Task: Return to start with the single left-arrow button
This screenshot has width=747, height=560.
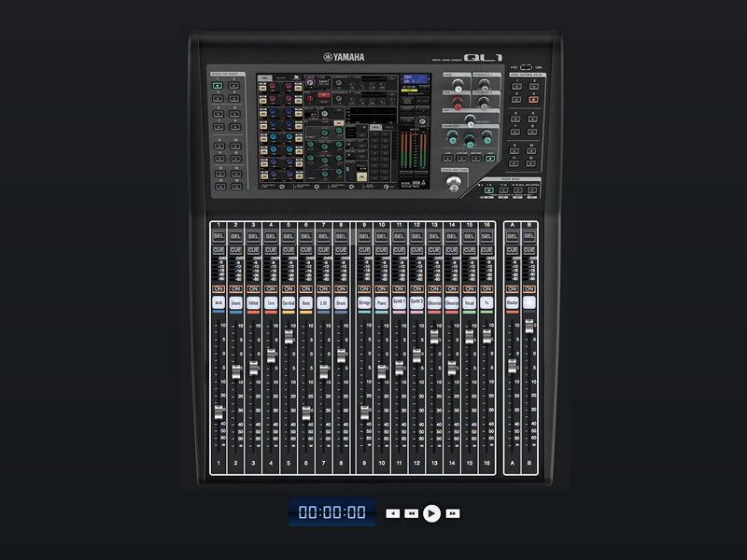Action: (392, 513)
